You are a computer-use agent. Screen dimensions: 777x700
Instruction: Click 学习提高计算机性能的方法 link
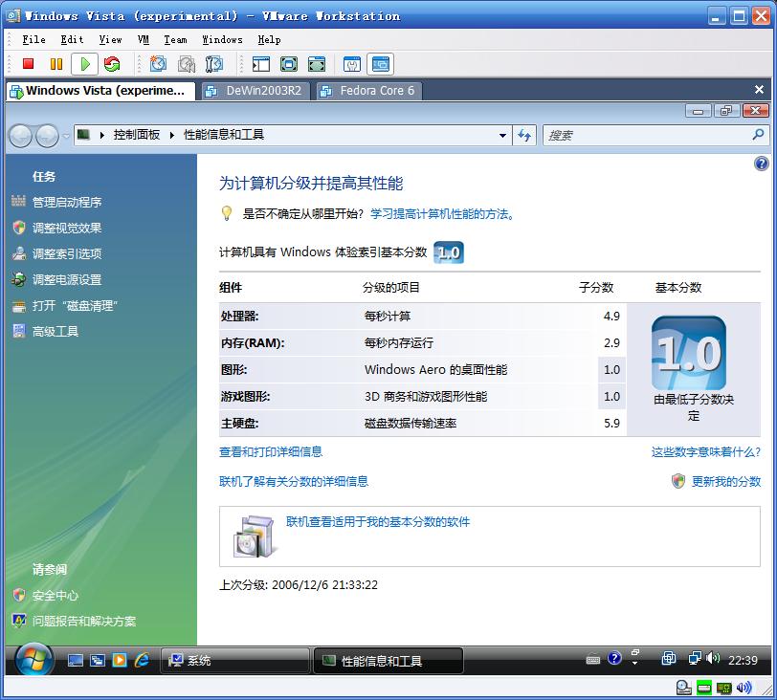[442, 214]
